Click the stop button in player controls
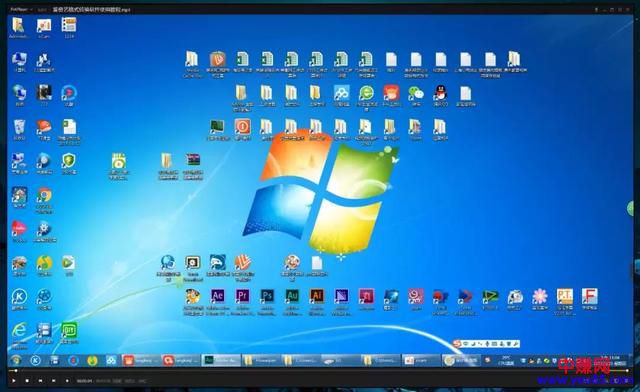The image size is (640, 392). click(x=27, y=381)
